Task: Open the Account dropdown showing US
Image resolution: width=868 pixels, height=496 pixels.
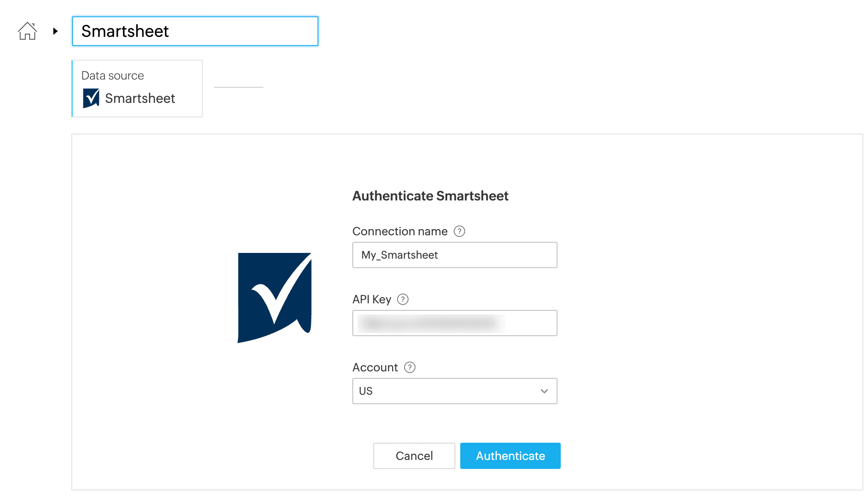Action: pos(447,391)
